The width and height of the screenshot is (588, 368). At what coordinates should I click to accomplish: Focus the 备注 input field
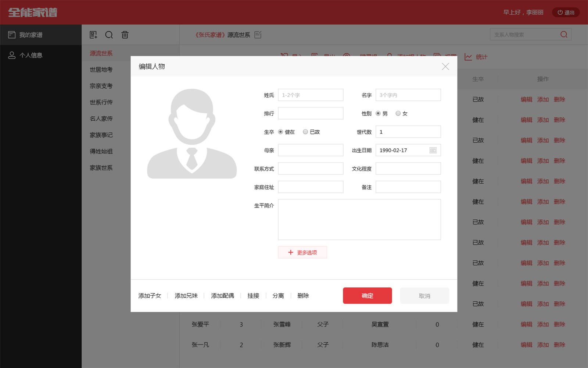point(408,187)
